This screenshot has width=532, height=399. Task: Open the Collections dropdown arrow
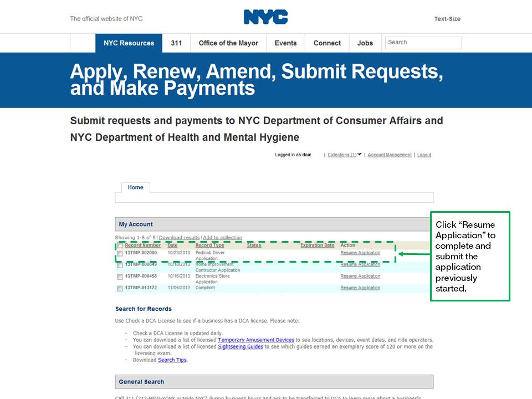[360, 155]
